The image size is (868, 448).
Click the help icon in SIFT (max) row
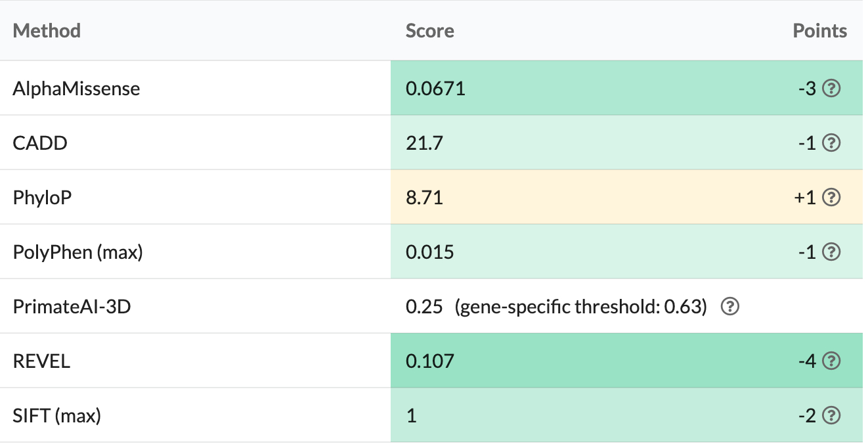[x=831, y=416]
